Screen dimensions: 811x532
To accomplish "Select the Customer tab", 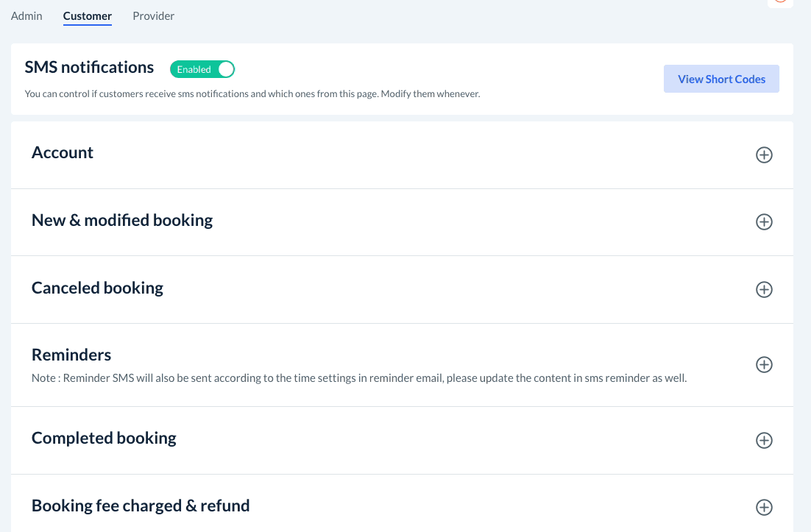I will [88, 15].
